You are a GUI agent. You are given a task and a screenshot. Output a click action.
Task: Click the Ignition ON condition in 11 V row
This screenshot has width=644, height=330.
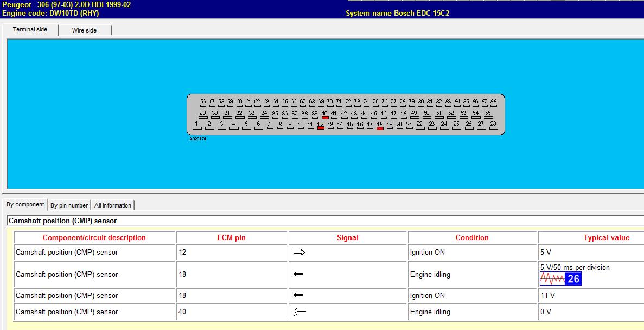point(427,295)
